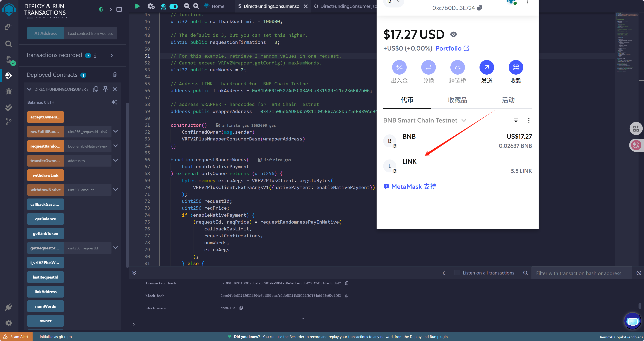
Task: Expand getRequestStatus parameters chevron
Action: coord(116,248)
